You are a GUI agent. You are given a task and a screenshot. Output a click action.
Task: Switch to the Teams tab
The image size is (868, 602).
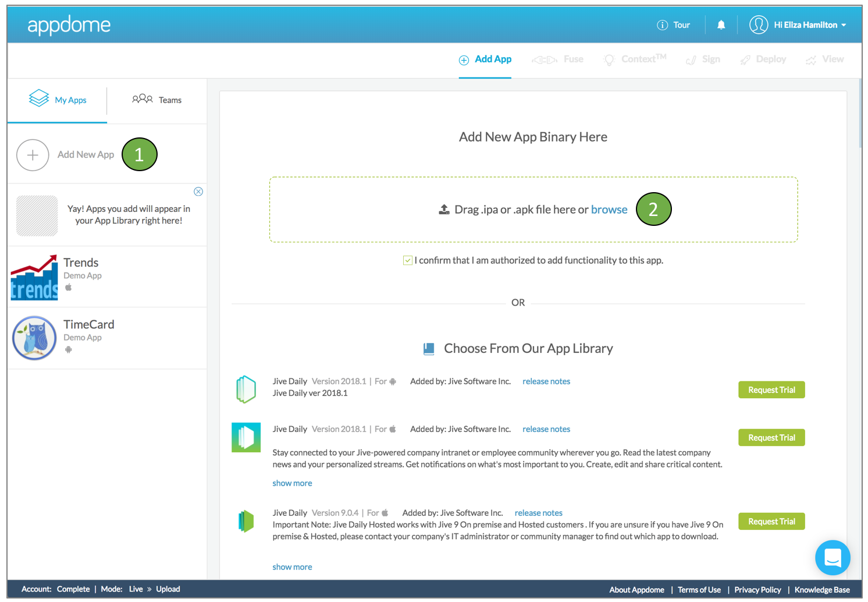[157, 100]
